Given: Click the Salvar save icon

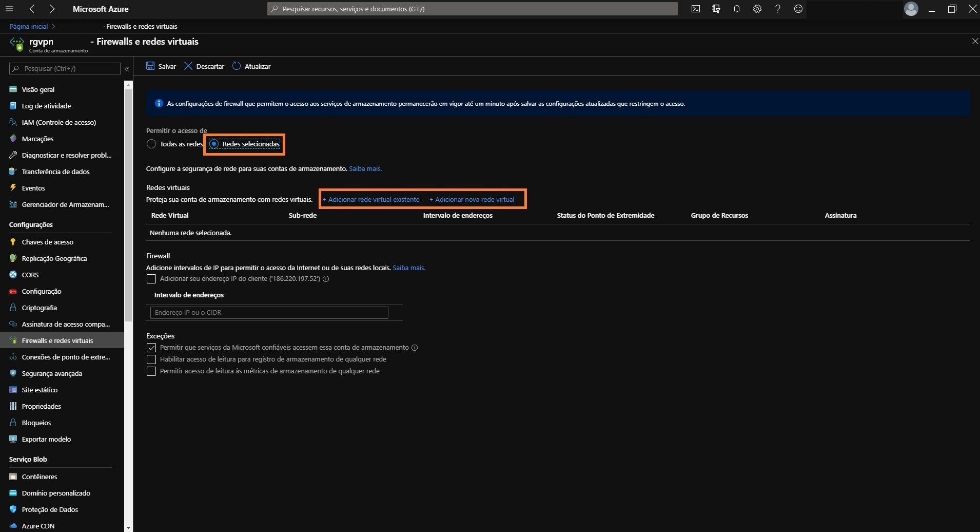Looking at the screenshot, I should [150, 66].
